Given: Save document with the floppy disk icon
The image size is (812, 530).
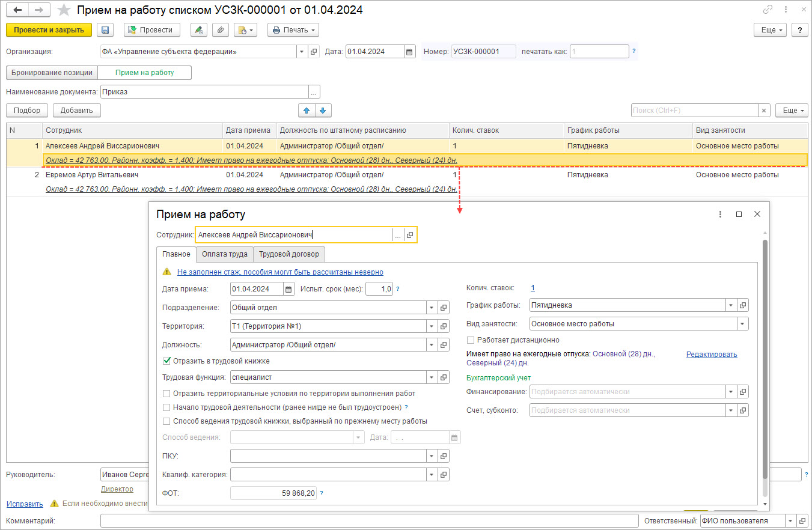Looking at the screenshot, I should (x=105, y=30).
